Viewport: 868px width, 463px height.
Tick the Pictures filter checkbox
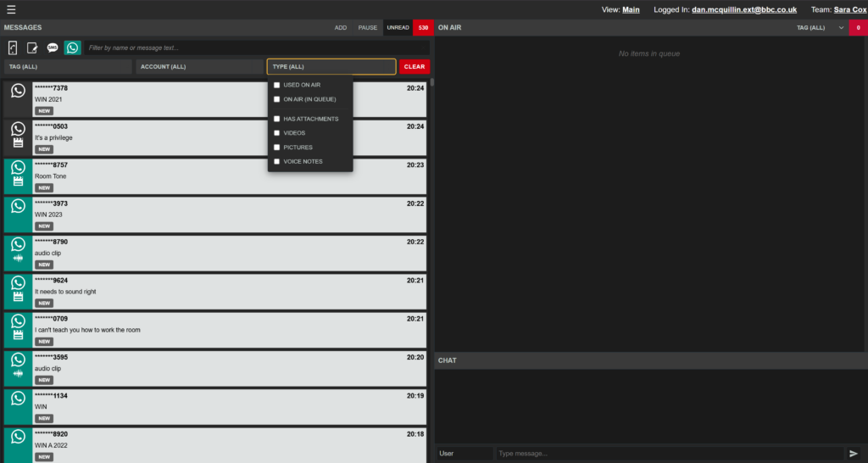(x=276, y=148)
